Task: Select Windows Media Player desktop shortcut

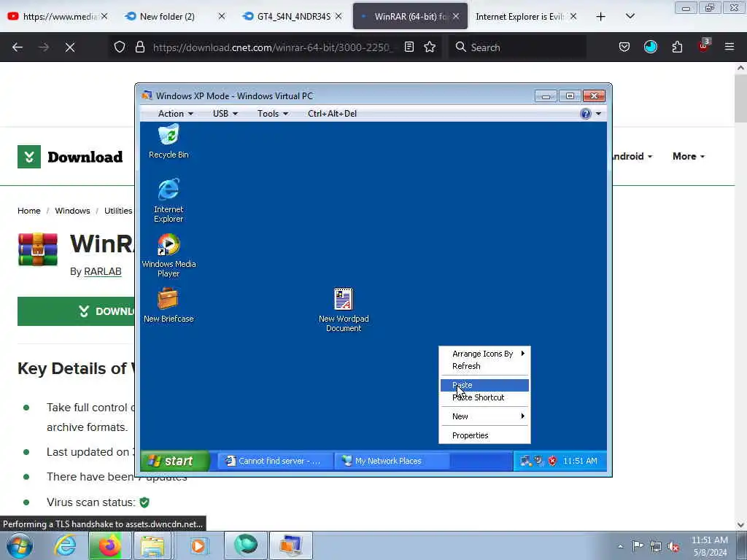Action: tap(169, 255)
